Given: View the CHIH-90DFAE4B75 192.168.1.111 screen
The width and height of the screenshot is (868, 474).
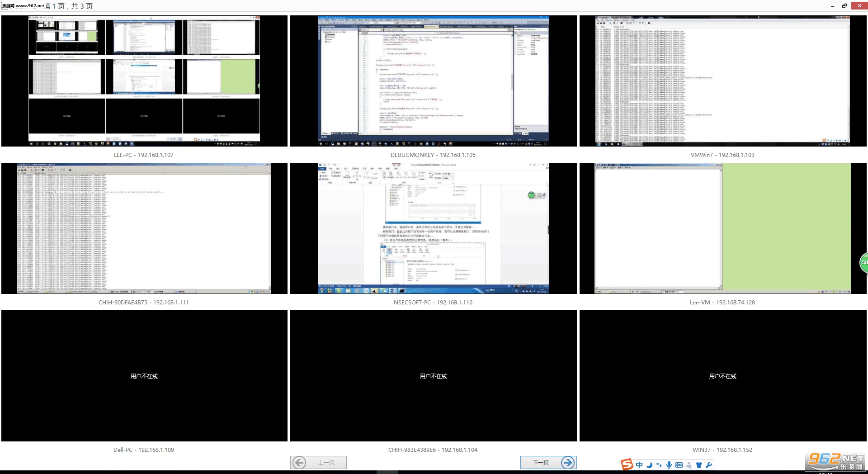Looking at the screenshot, I should point(144,228).
